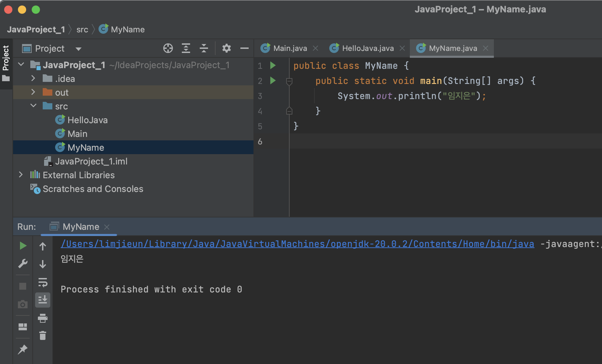This screenshot has width=602, height=364.
Task: Run main method from gutter arrow on line 2
Action: [273, 81]
